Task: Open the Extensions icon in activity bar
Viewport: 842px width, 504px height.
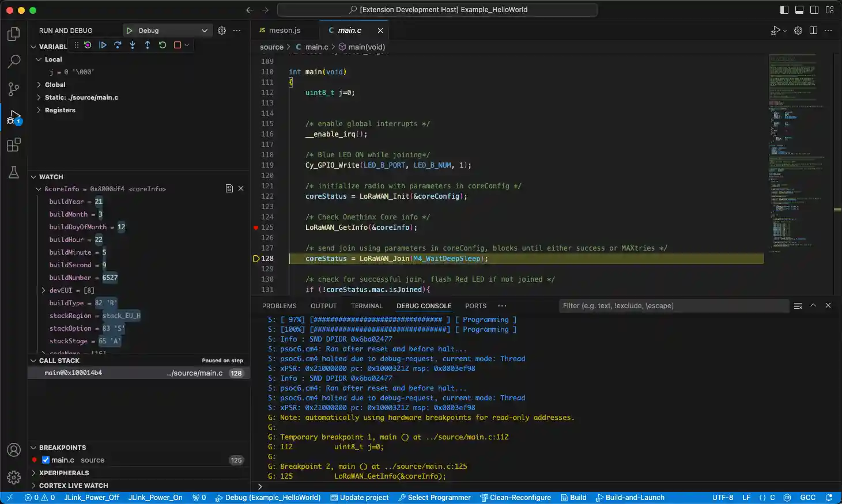Action: (13, 145)
